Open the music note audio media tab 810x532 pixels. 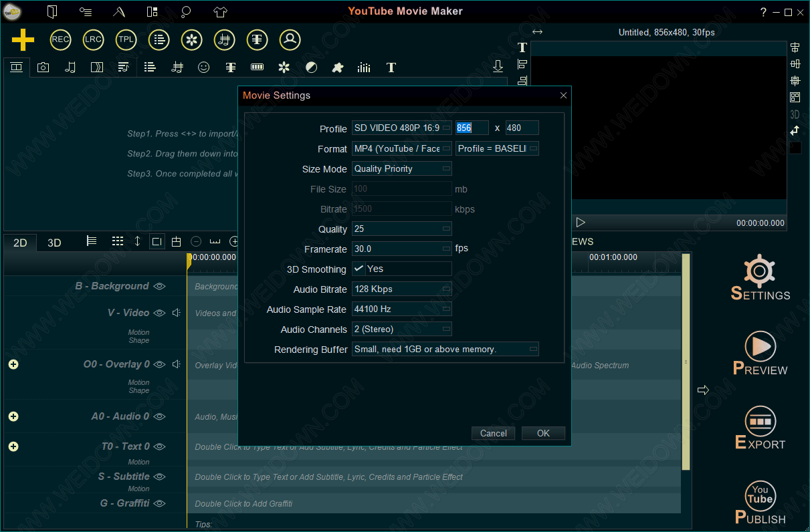pyautogui.click(x=70, y=67)
